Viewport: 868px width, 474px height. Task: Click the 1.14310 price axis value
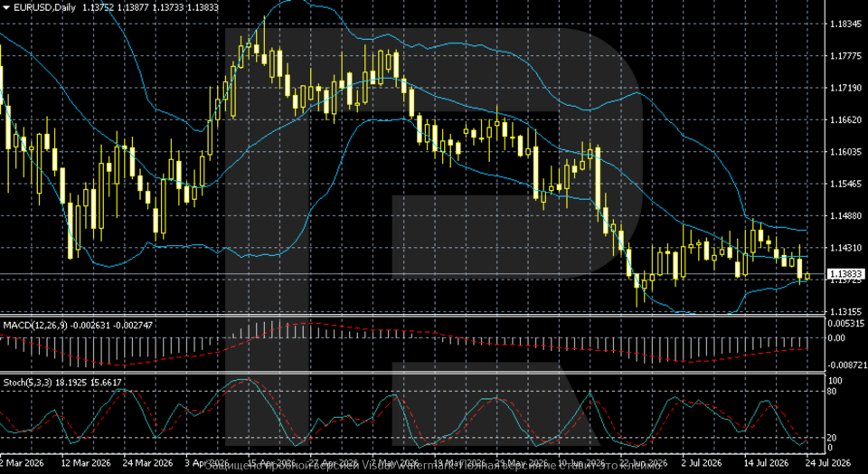coord(845,248)
